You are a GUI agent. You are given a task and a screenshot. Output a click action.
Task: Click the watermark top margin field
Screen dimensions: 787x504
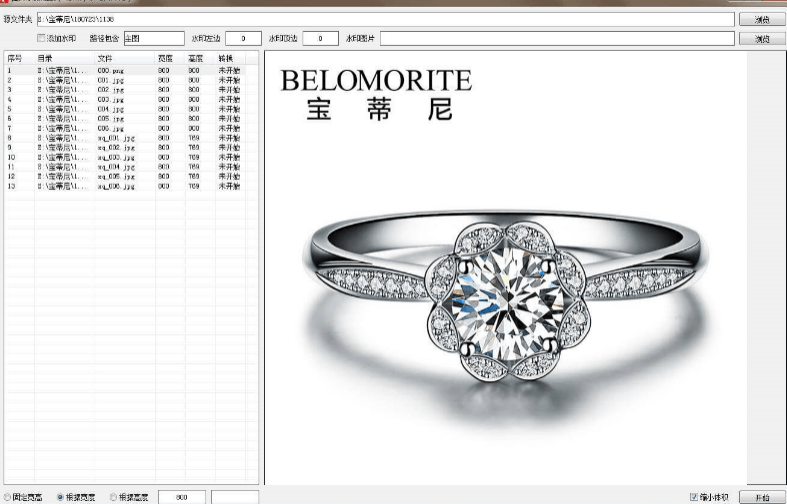(x=320, y=39)
